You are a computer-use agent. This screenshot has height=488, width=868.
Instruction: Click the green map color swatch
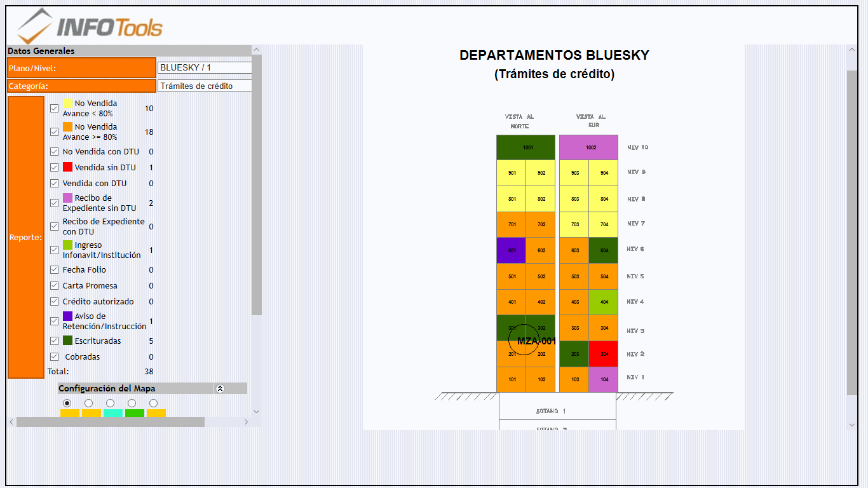point(135,413)
